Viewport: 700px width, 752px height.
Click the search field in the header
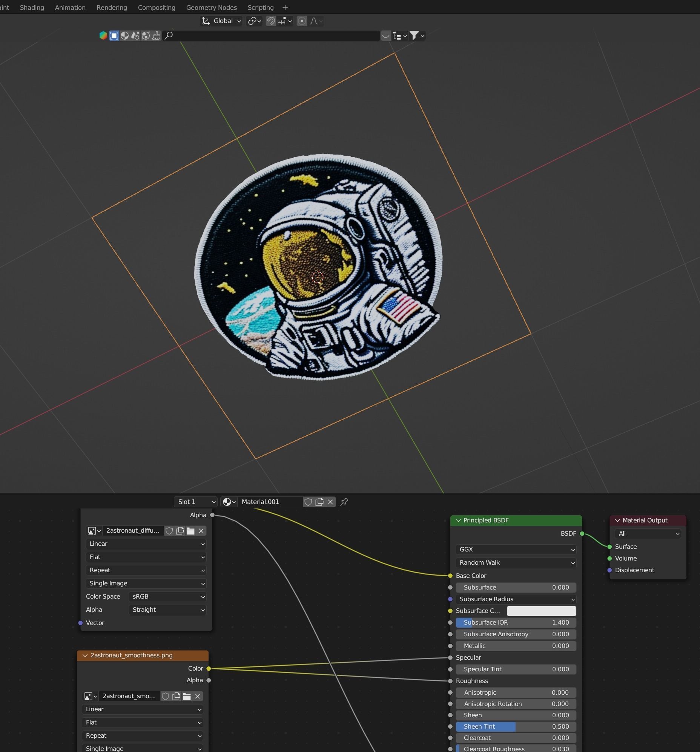(x=271, y=35)
